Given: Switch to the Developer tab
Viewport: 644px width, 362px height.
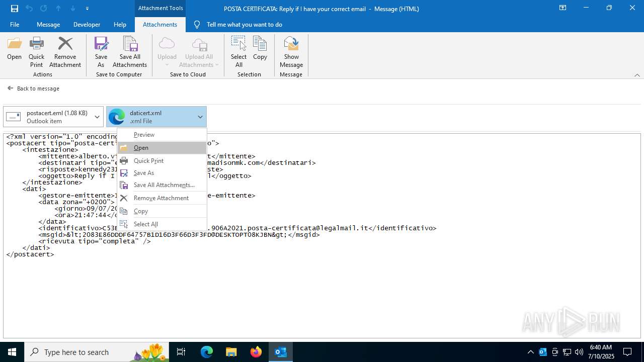Looking at the screenshot, I should [x=87, y=24].
